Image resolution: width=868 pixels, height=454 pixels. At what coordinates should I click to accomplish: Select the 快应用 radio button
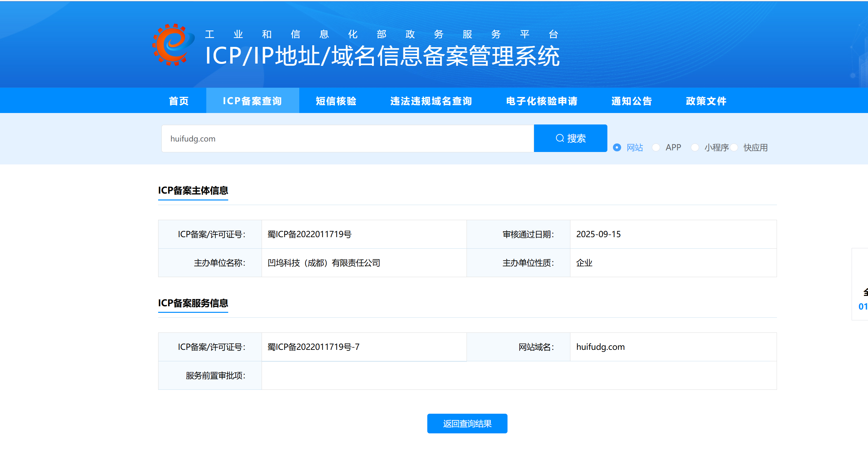tap(734, 148)
